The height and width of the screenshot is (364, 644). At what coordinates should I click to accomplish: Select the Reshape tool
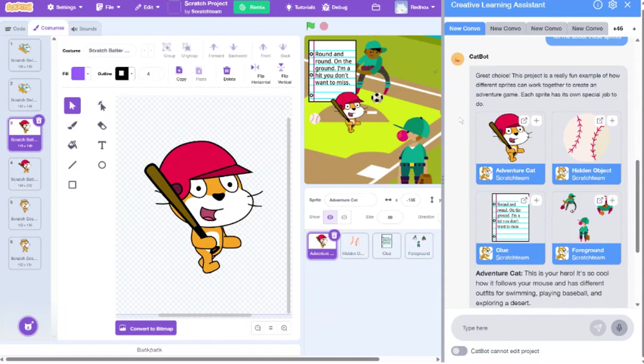pyautogui.click(x=102, y=105)
